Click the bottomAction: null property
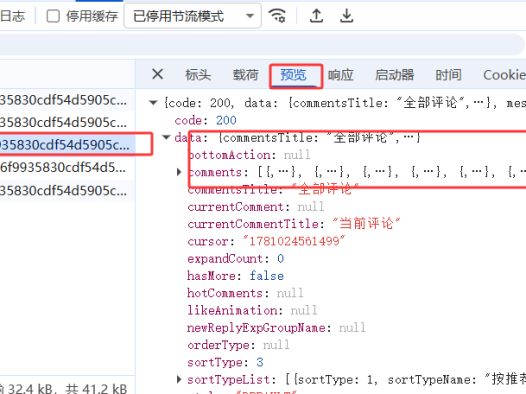This screenshot has width=526, height=394. coord(249,155)
